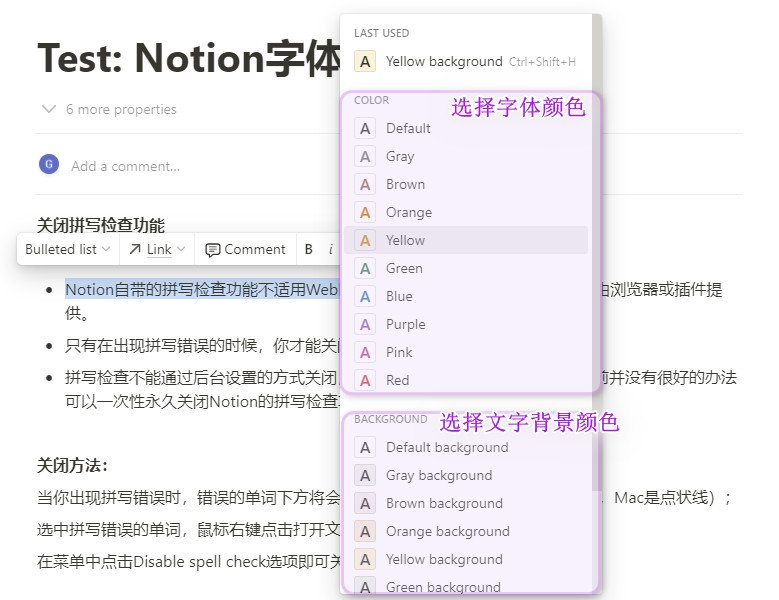
Task: Toggle bold formatting with the B button
Action: click(309, 249)
